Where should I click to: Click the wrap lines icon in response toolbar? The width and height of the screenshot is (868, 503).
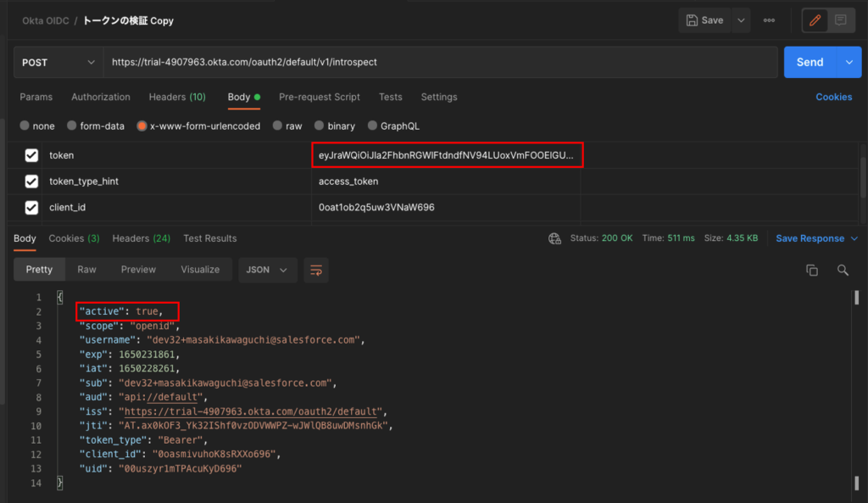tap(316, 270)
